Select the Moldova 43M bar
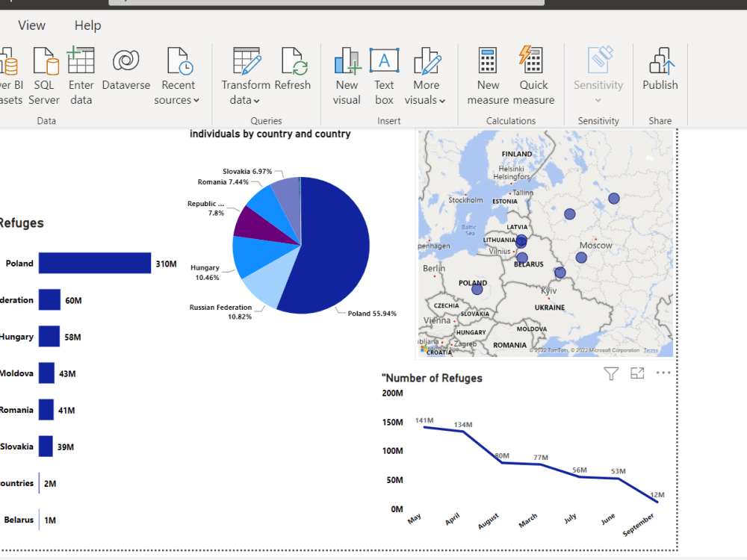747x560 pixels. click(x=46, y=373)
